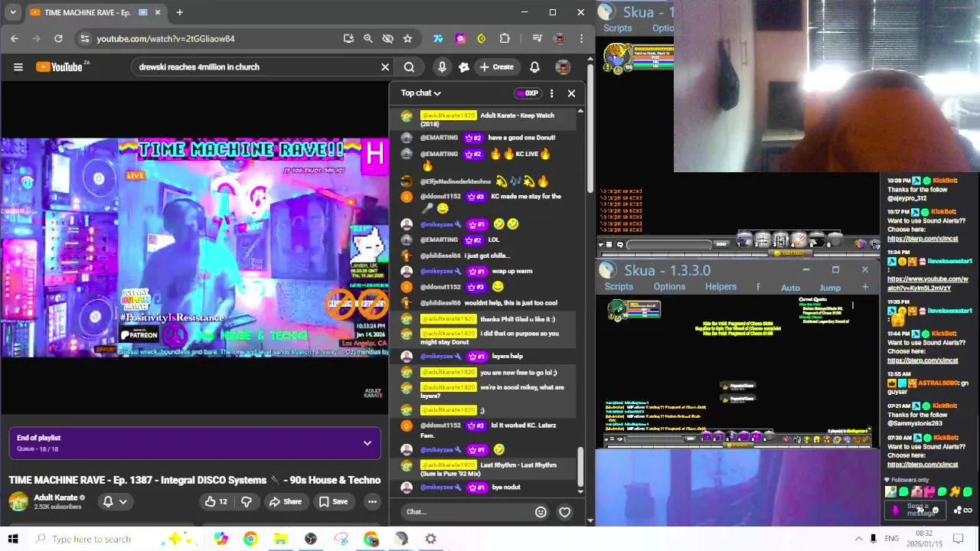
Task: Close the live chat panel
Action: pos(571,93)
